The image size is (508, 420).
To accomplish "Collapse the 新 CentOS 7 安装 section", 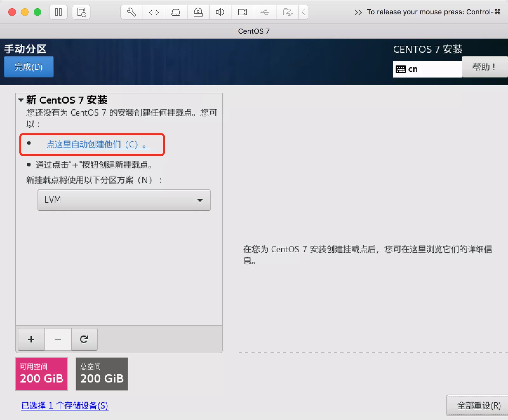I will [21, 100].
